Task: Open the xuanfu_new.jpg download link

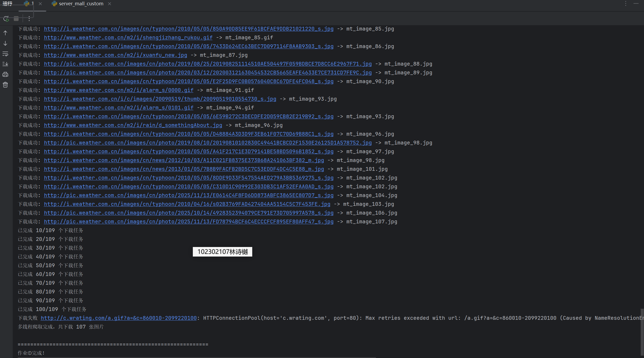Action: (x=115, y=55)
